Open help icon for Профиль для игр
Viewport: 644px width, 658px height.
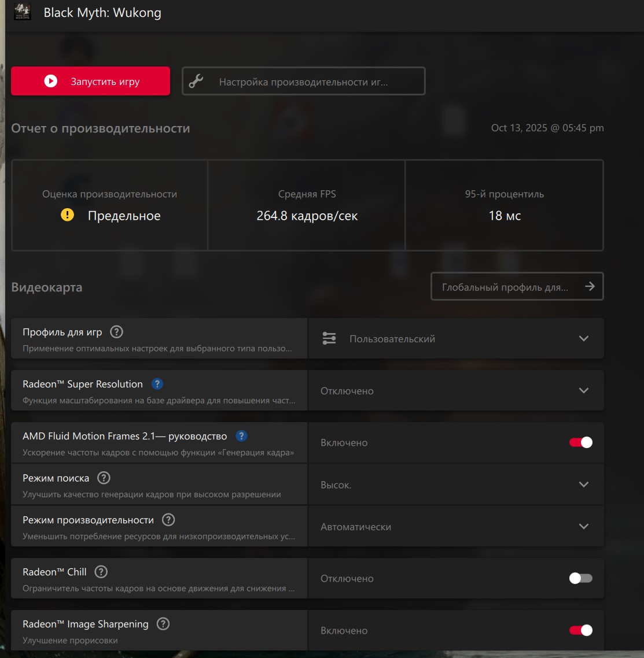click(x=116, y=332)
